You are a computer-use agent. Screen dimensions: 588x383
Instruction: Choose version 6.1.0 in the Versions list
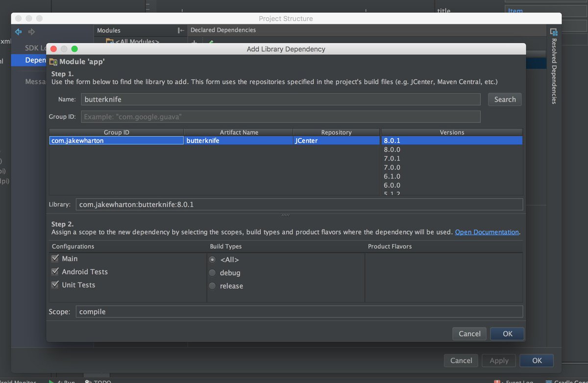pyautogui.click(x=452, y=176)
